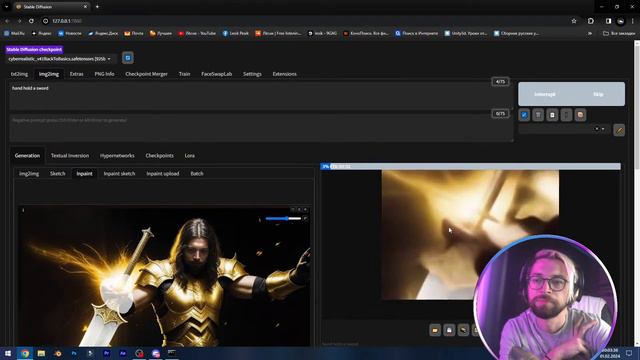The width and height of the screenshot is (640, 360).
Task: Open the checkpoint model dropdown
Action: (x=60, y=59)
